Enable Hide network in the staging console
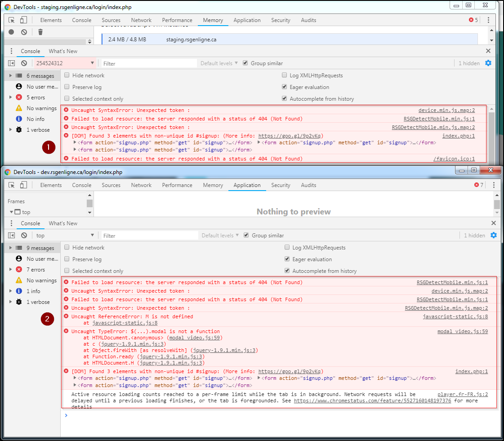504x441 pixels. point(67,76)
